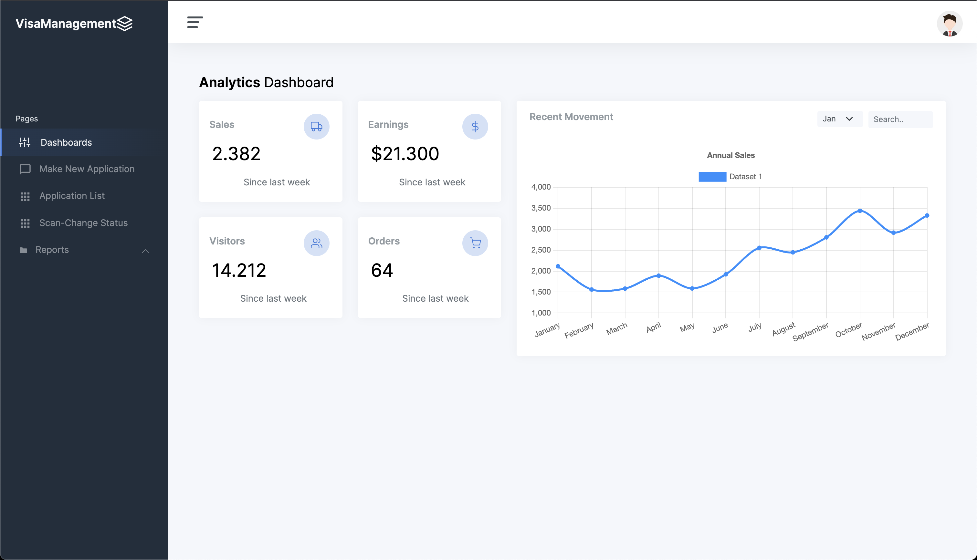Click the Pages sidebar heading
Viewport: 977px width, 560px height.
(x=26, y=119)
